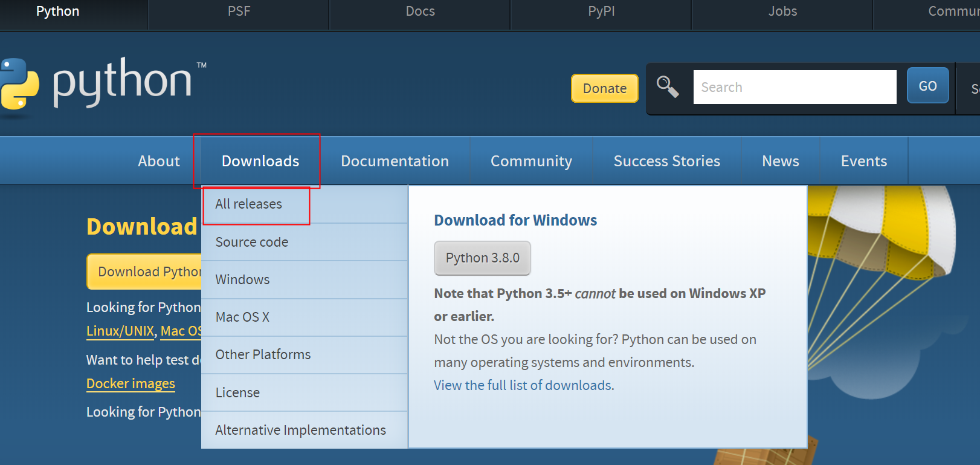Follow the Linux/UNIX link
980x465 pixels.
click(x=120, y=331)
